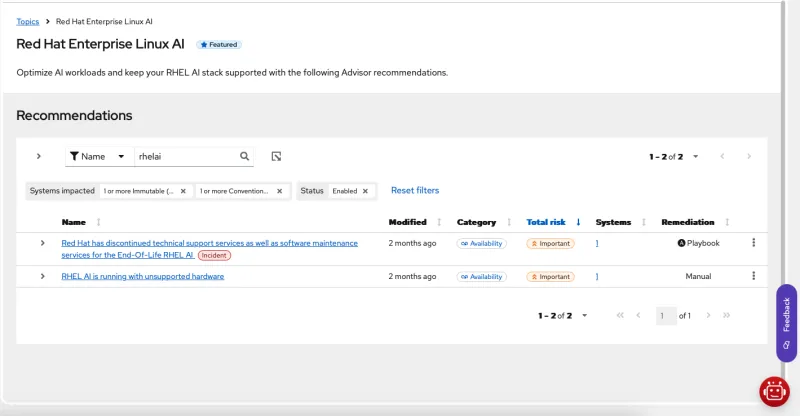Click the export icon beside search
The image size is (800, 416).
tap(276, 156)
